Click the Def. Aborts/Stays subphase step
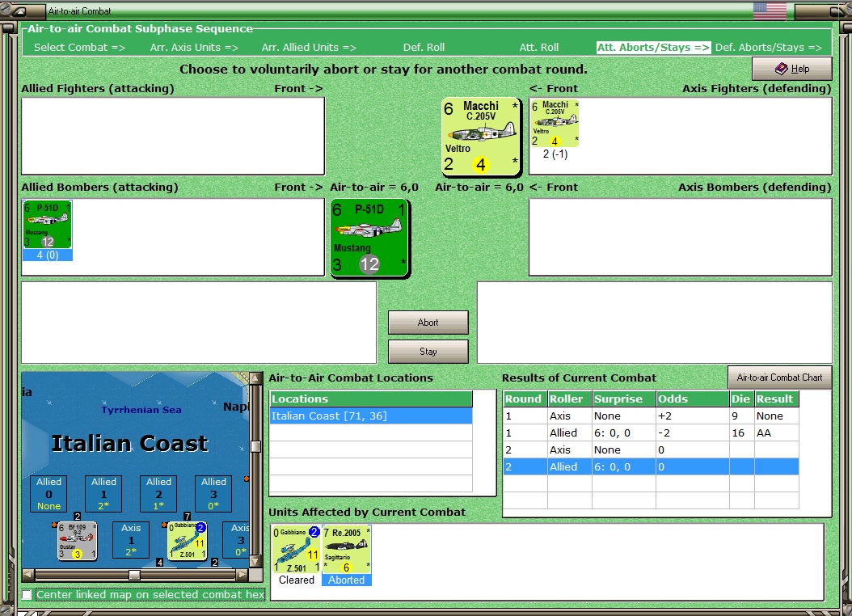Image resolution: width=852 pixels, height=616 pixels. 768,47
